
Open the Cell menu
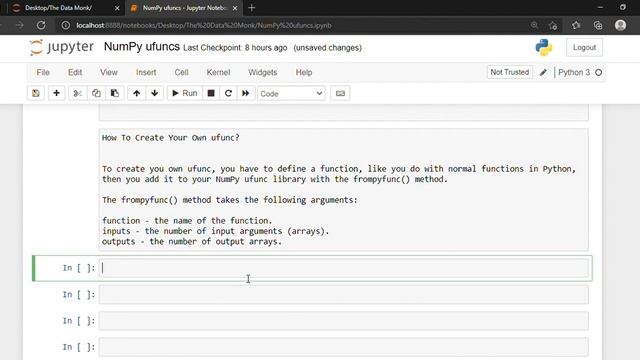[x=181, y=72]
